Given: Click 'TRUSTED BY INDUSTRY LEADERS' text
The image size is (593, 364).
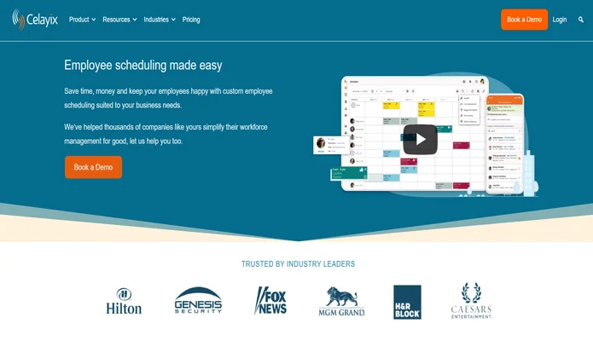Looking at the screenshot, I should tap(298, 263).
